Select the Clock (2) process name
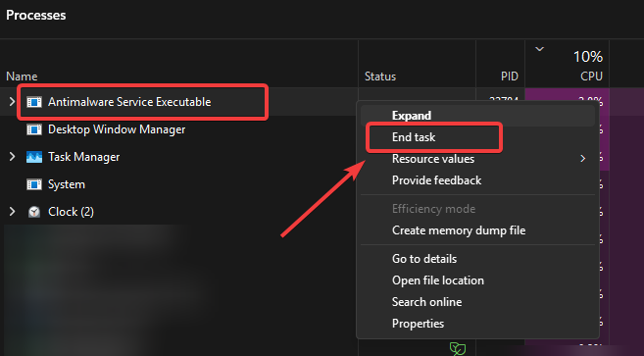Viewport: 644px width, 356px height. coord(71,212)
